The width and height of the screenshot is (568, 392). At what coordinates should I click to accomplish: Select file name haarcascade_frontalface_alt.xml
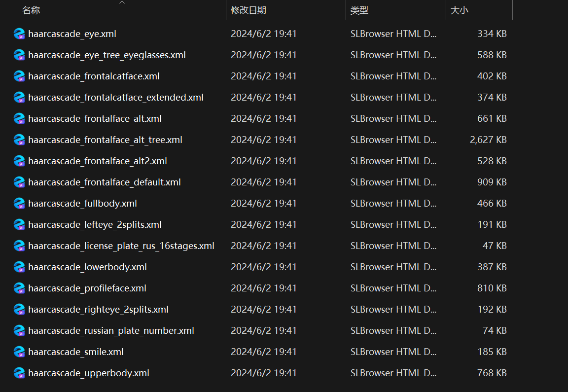[95, 119]
